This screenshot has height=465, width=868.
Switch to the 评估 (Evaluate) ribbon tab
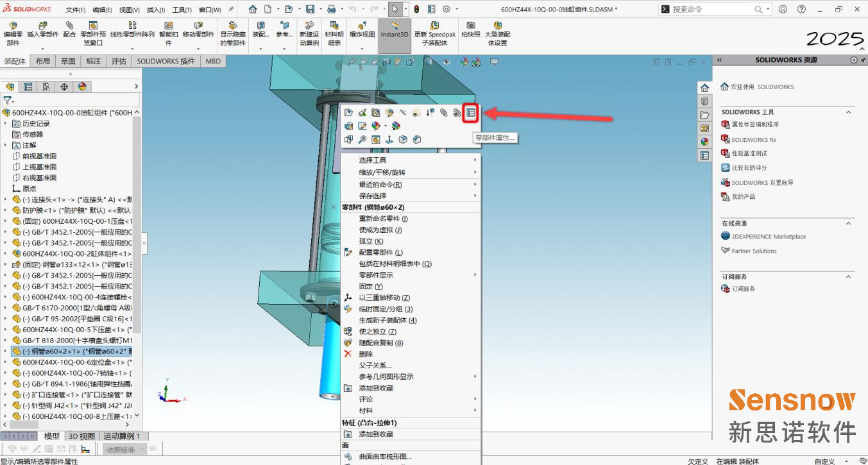(x=119, y=62)
